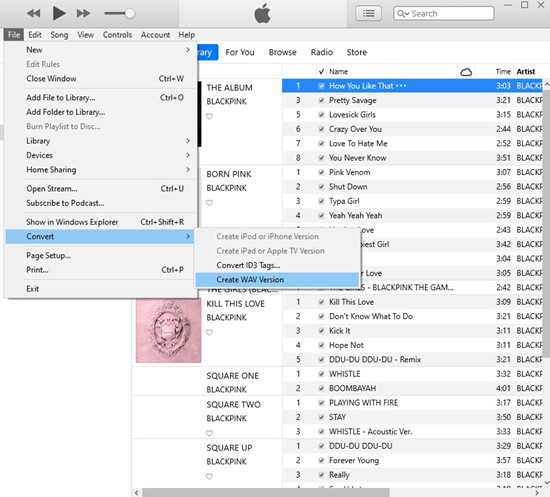Select Create WAV Version
Viewport: 550px width, 497px height.
pyautogui.click(x=277, y=280)
